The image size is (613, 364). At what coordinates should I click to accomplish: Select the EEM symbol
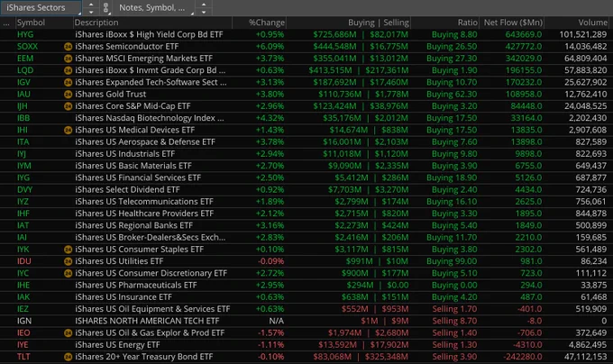[25, 59]
